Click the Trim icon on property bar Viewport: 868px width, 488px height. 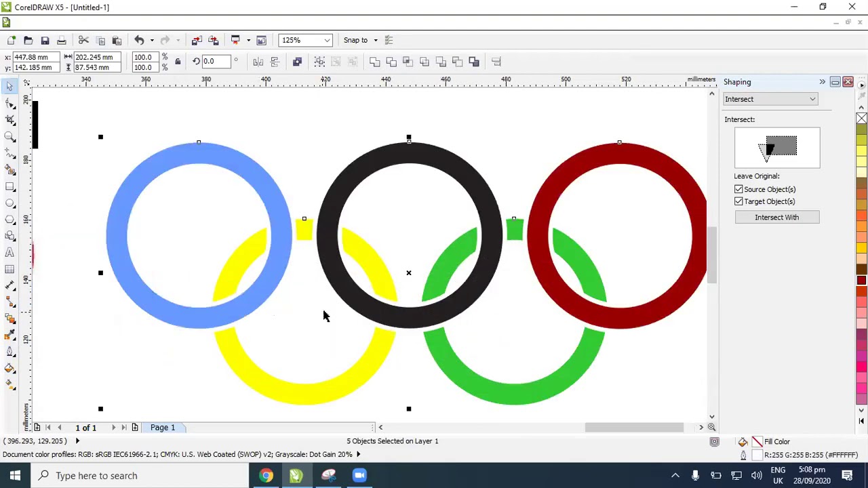(391, 62)
